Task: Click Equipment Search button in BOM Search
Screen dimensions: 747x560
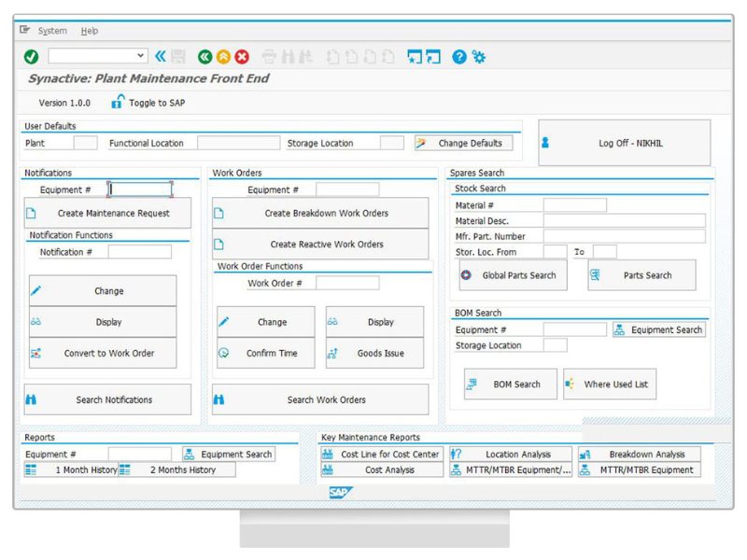Action: [659, 329]
